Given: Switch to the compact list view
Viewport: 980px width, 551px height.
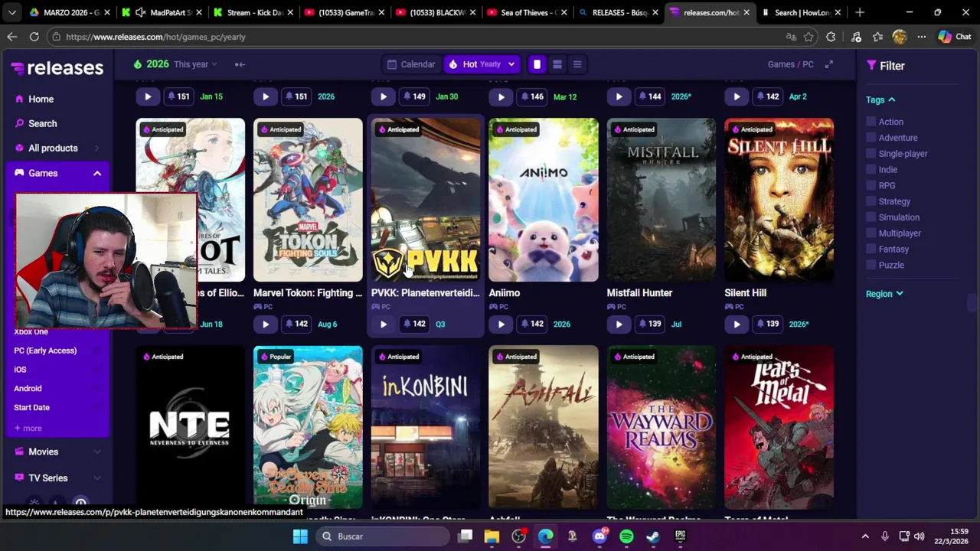Looking at the screenshot, I should pos(577,64).
